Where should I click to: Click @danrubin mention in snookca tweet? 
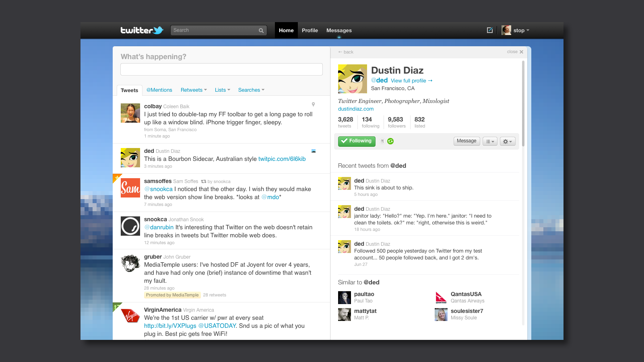(159, 227)
